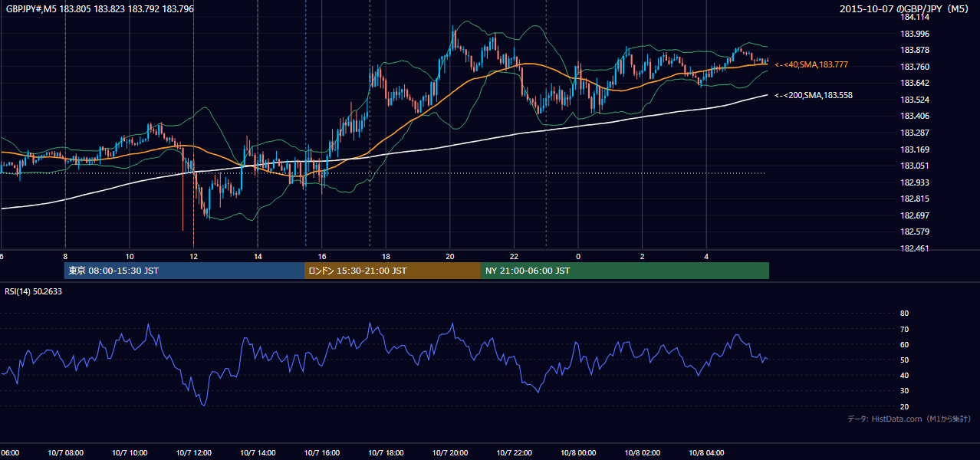Image resolution: width=980 pixels, height=460 pixels.
Task: Click the 東京 08:00-15:30 JST session bar
Action: coord(185,271)
